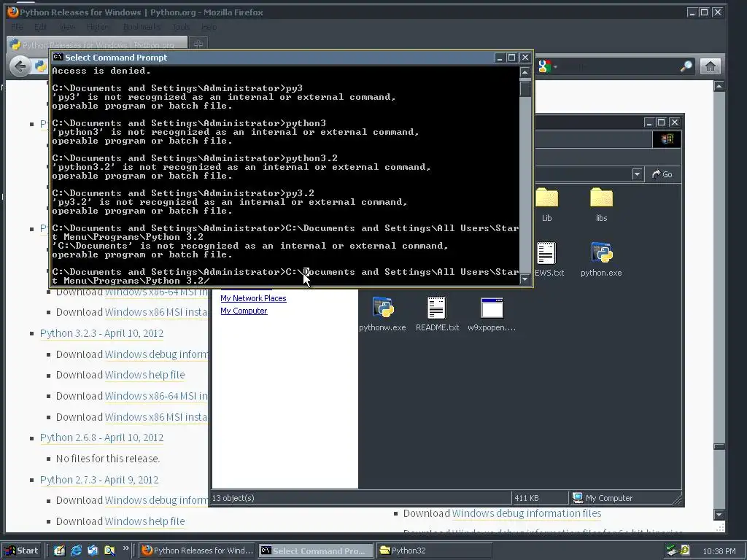This screenshot has width=747, height=560.
Task: Click the search magnifier in Firefox search box
Action: (x=686, y=66)
